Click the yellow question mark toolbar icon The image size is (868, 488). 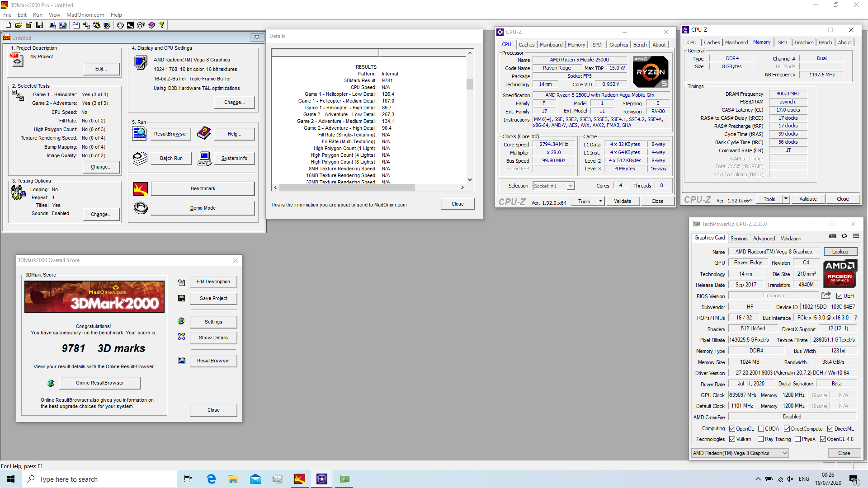pos(162,25)
